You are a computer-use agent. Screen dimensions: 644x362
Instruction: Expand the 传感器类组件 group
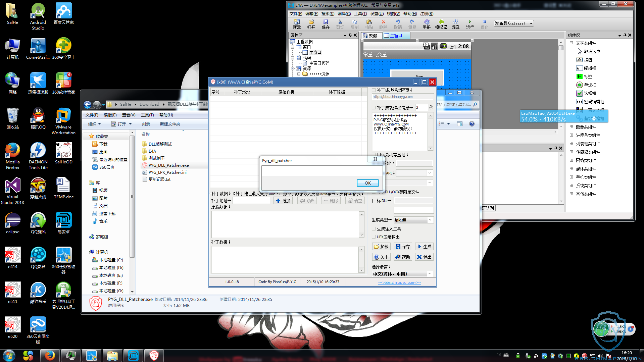tap(571, 152)
